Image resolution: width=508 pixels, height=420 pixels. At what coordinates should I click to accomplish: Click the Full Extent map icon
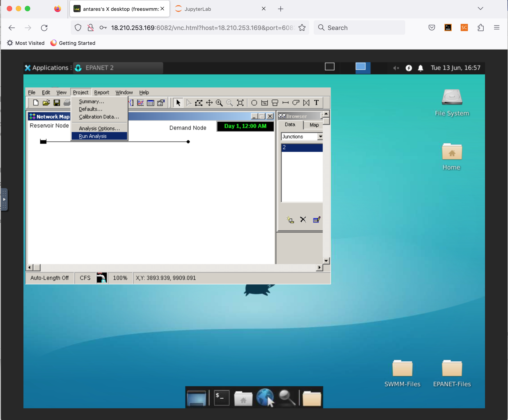pyautogui.click(x=240, y=103)
